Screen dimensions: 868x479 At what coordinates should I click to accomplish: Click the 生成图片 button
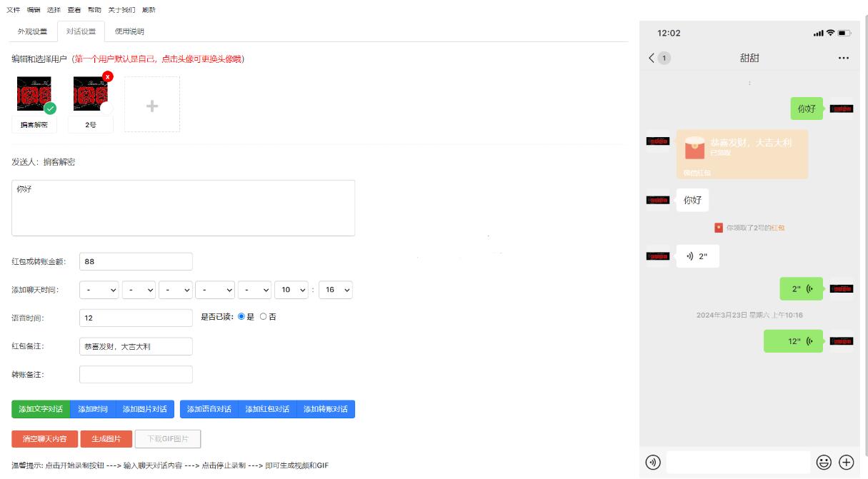(106, 439)
